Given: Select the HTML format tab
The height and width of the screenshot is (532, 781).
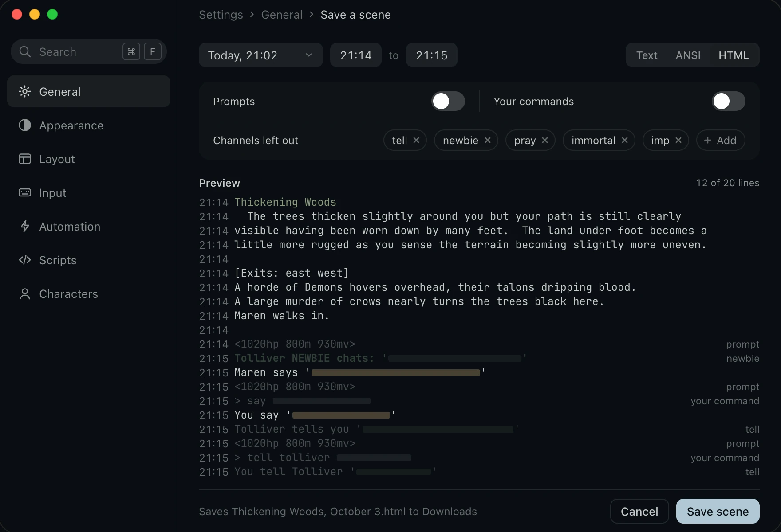Looking at the screenshot, I should pyautogui.click(x=734, y=55).
